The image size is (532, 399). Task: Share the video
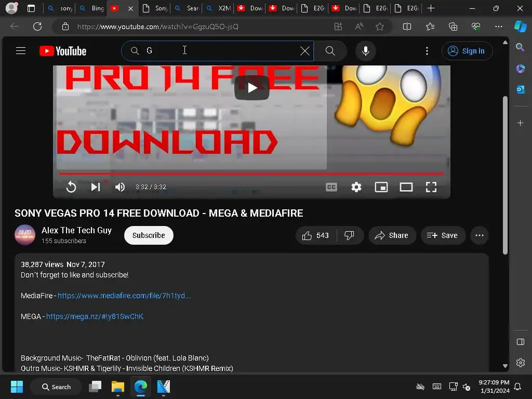(392, 235)
